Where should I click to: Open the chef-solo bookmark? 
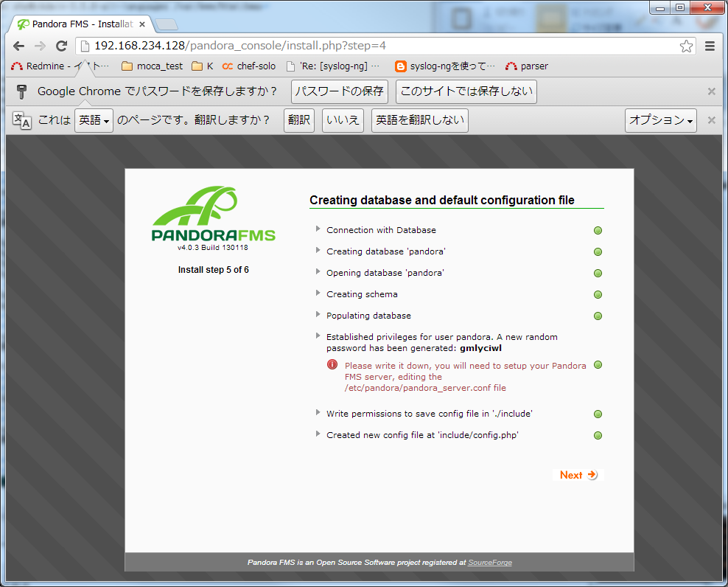249,66
